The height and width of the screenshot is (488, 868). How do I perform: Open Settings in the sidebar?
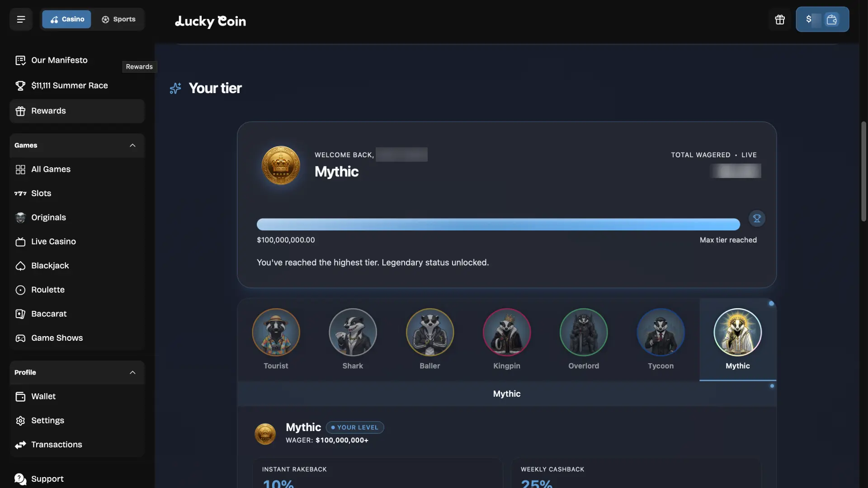77,421
